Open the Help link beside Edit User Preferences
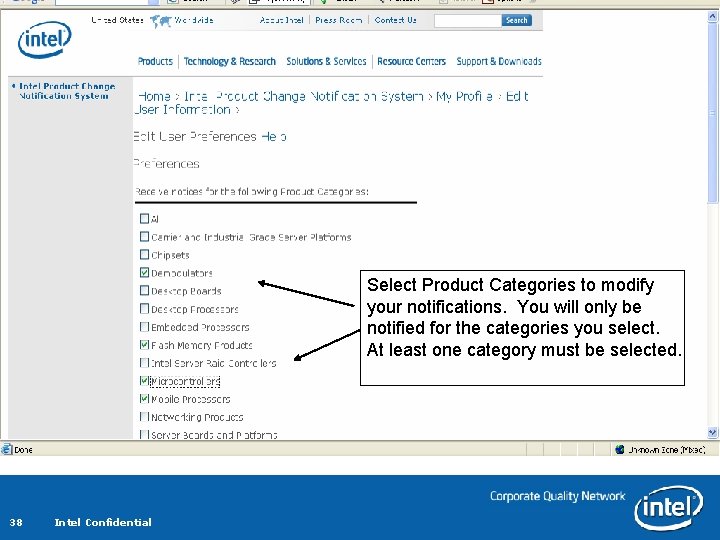 pos(274,136)
